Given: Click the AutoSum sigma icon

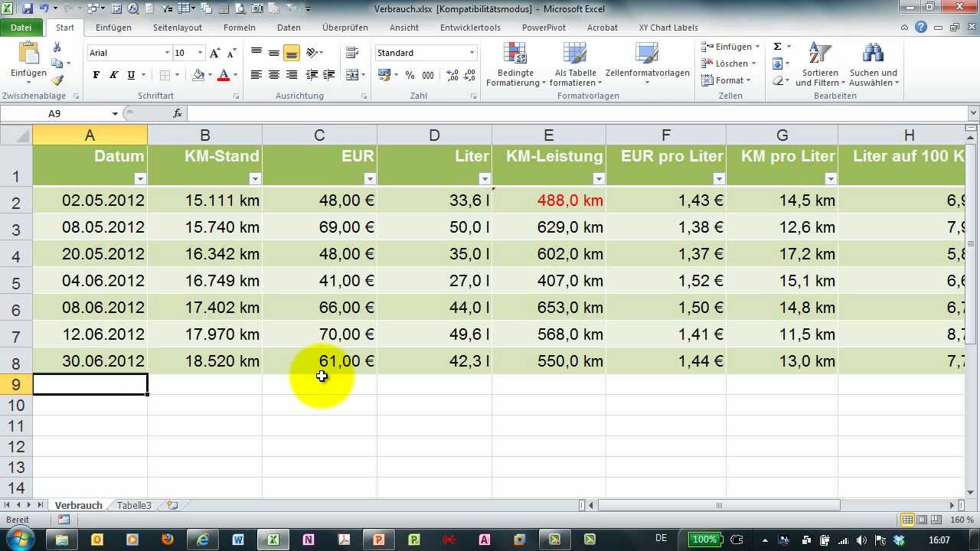Looking at the screenshot, I should point(778,47).
